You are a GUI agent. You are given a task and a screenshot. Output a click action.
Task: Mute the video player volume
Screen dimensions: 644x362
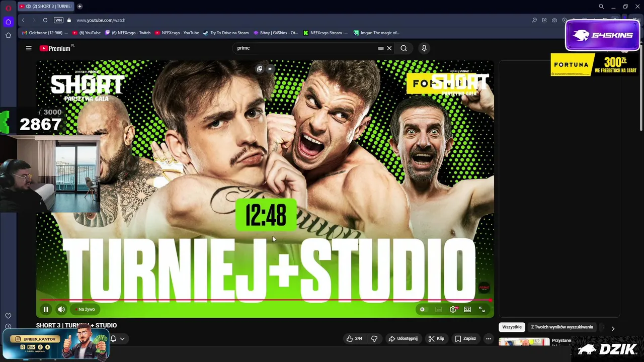61,309
